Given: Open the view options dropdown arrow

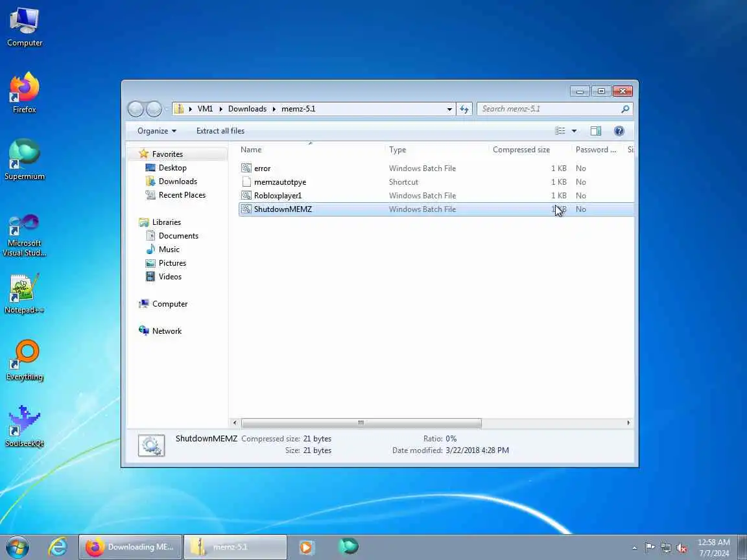Looking at the screenshot, I should click(574, 131).
